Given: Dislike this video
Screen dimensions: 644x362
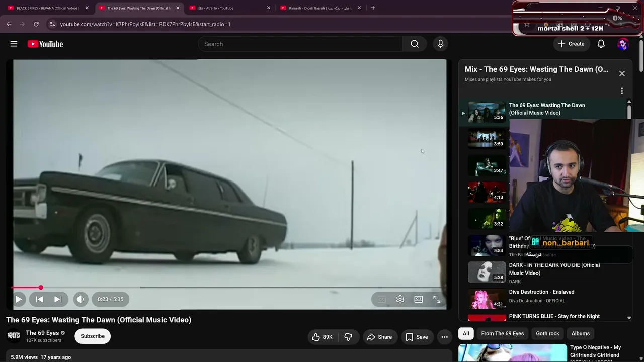Looking at the screenshot, I should tap(348, 337).
